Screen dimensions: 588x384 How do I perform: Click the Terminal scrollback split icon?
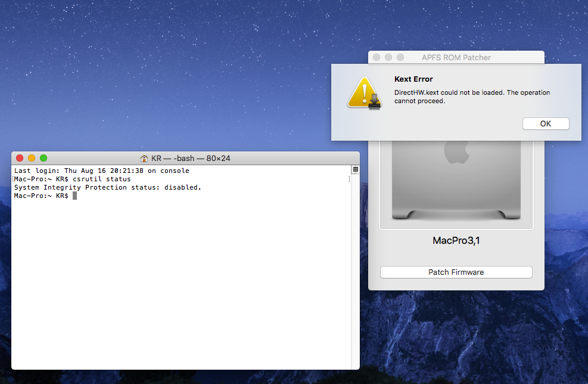[356, 170]
